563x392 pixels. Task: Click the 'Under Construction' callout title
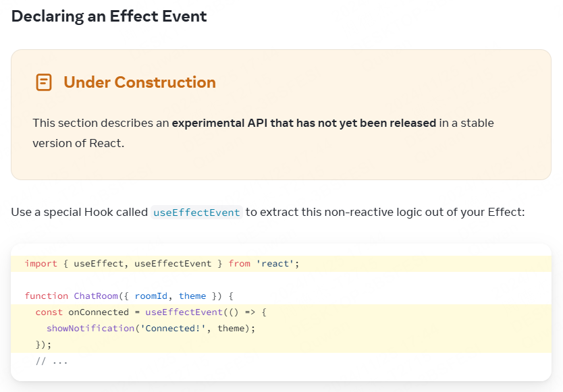(140, 82)
